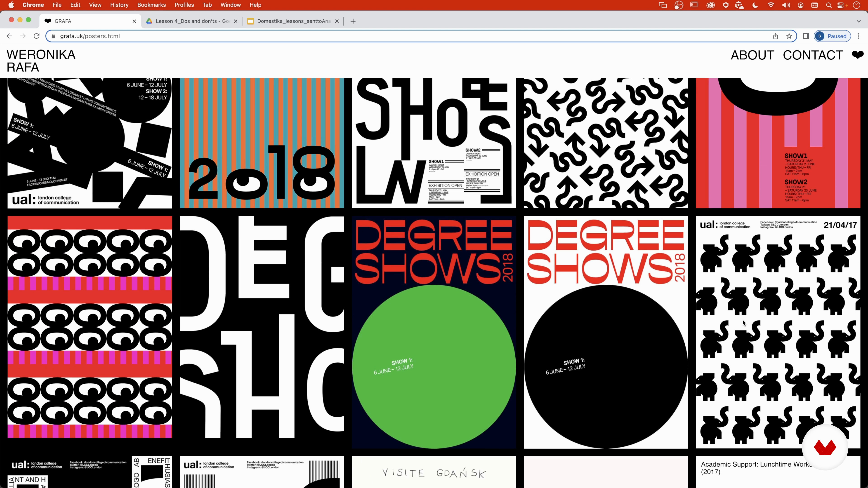
Task: Select the GRAFA tab
Action: coord(90,21)
